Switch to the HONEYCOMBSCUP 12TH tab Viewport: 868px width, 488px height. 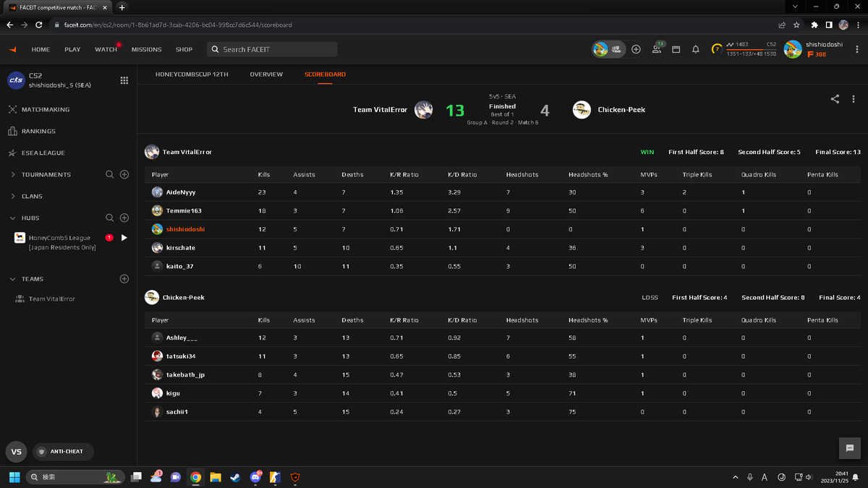(192, 74)
